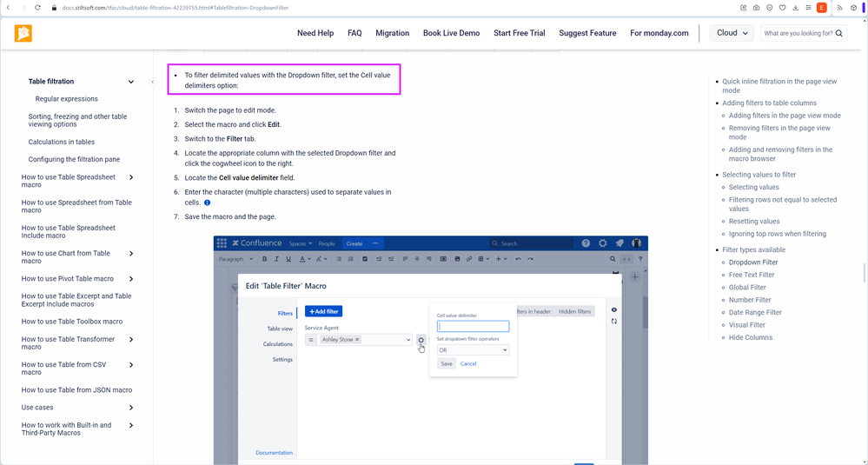The height and width of the screenshot is (465, 868).
Task: Jump to Dropdown Filter section
Action: pyautogui.click(x=753, y=262)
